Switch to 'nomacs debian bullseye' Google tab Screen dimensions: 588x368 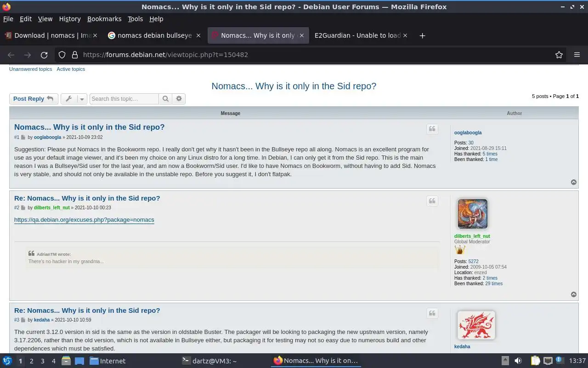tap(154, 35)
